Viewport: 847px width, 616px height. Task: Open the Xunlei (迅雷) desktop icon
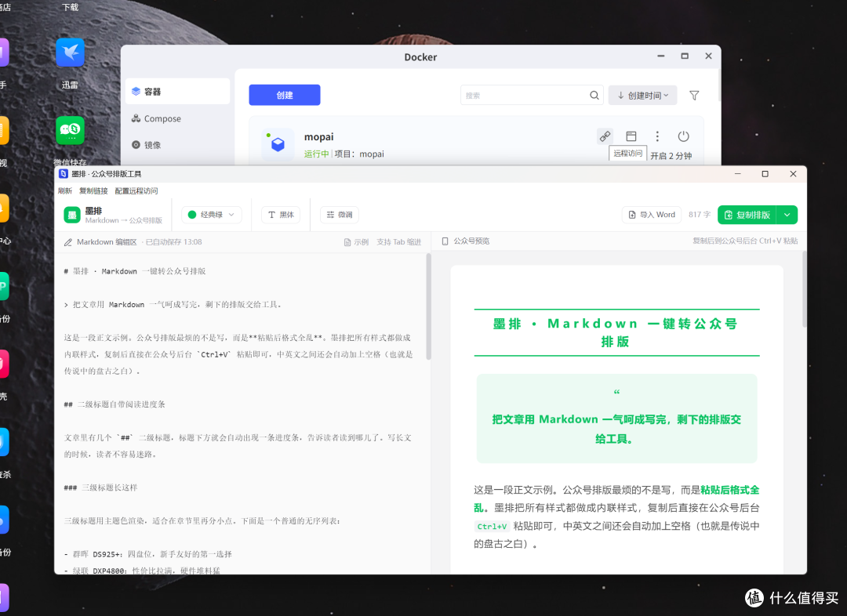pyautogui.click(x=71, y=53)
